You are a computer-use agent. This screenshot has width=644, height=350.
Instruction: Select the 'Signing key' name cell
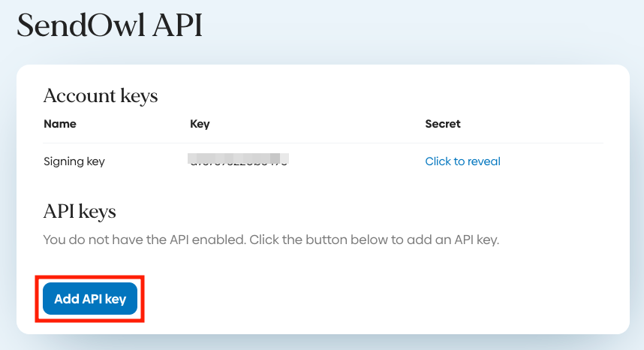tap(74, 161)
